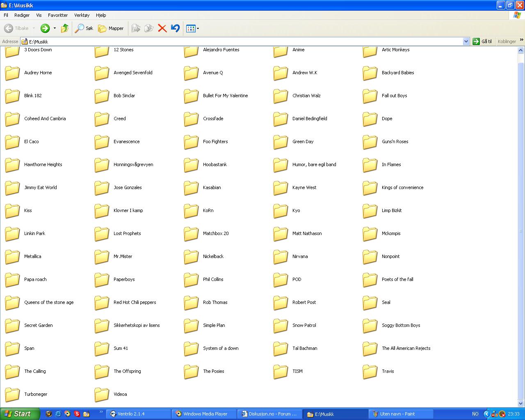Open the Tilbake history dropdown arrow
525x420 pixels.
click(x=34, y=28)
